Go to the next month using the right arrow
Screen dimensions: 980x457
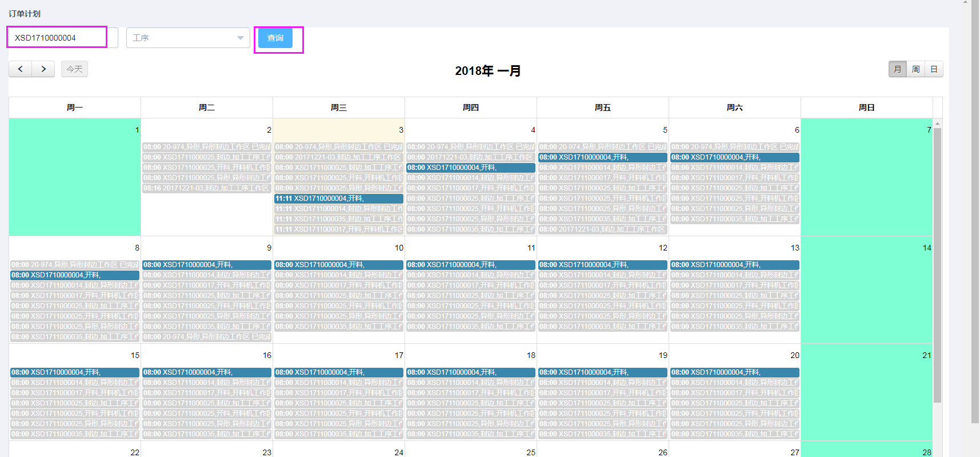pyautogui.click(x=43, y=69)
